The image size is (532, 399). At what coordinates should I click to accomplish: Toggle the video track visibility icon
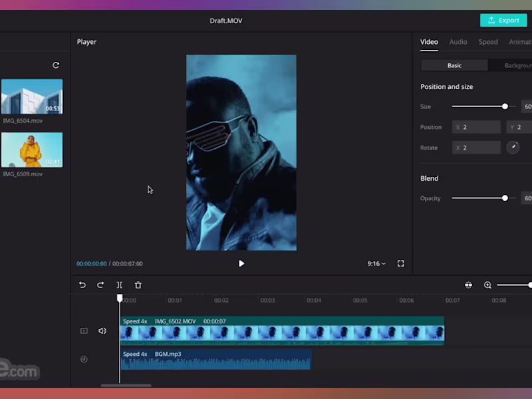[84, 331]
